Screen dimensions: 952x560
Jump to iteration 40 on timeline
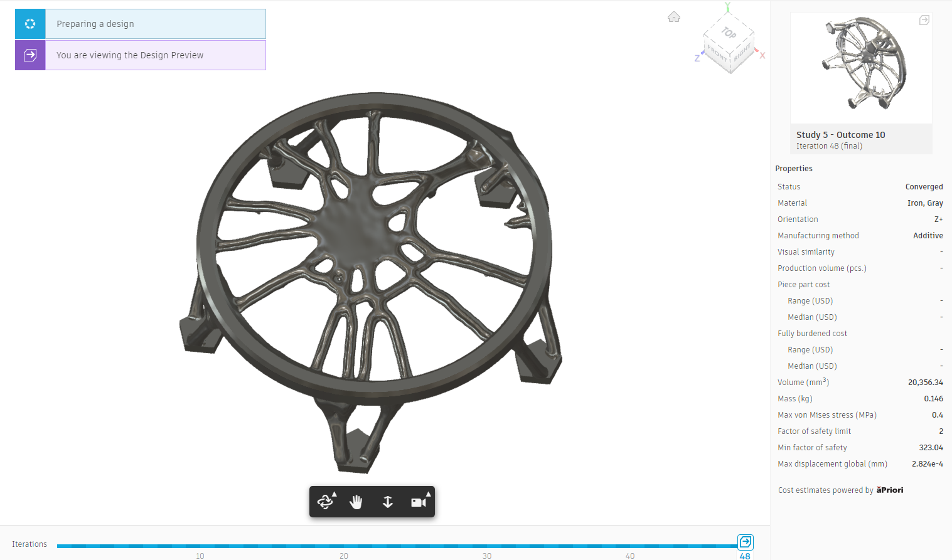pyautogui.click(x=630, y=556)
